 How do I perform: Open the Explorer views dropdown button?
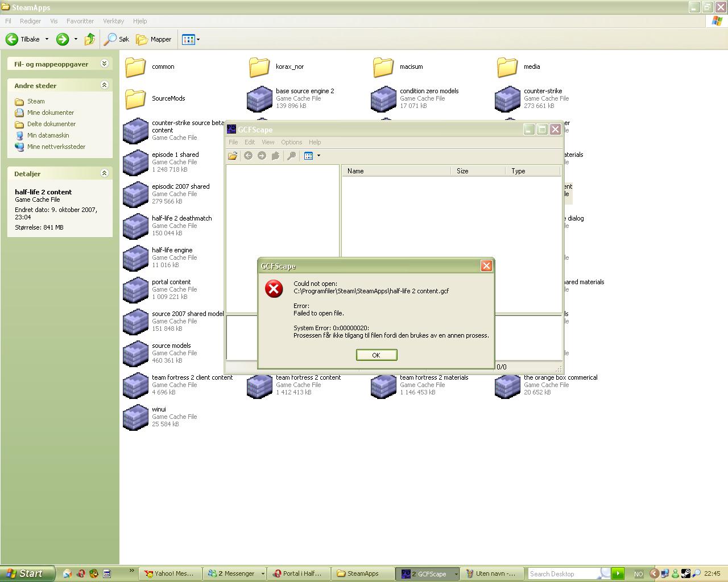pos(191,39)
